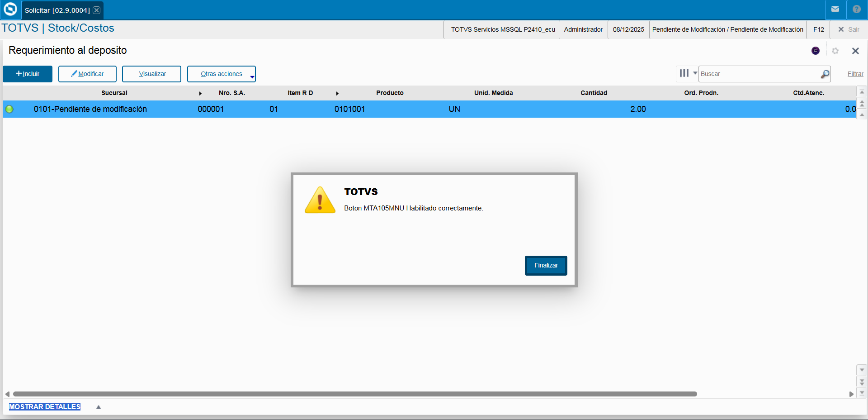This screenshot has width=868, height=420.
Task: Expand the Nro. S.A. column sort arrow
Action: pyautogui.click(x=200, y=94)
